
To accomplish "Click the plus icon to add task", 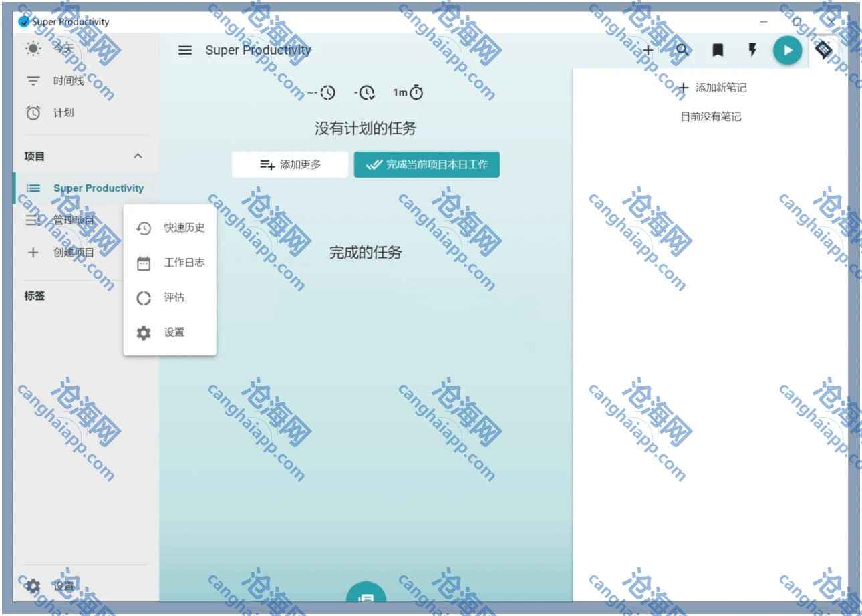I will (x=648, y=50).
